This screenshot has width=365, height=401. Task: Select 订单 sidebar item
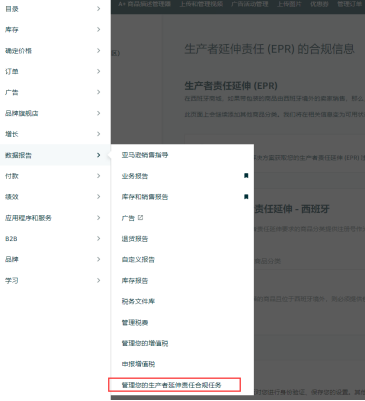12,71
